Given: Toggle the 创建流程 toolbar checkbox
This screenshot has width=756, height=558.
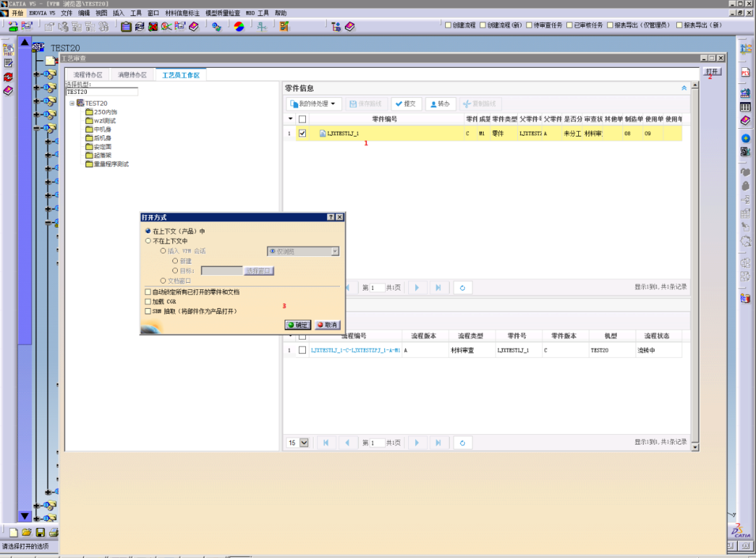Looking at the screenshot, I should 448,25.
